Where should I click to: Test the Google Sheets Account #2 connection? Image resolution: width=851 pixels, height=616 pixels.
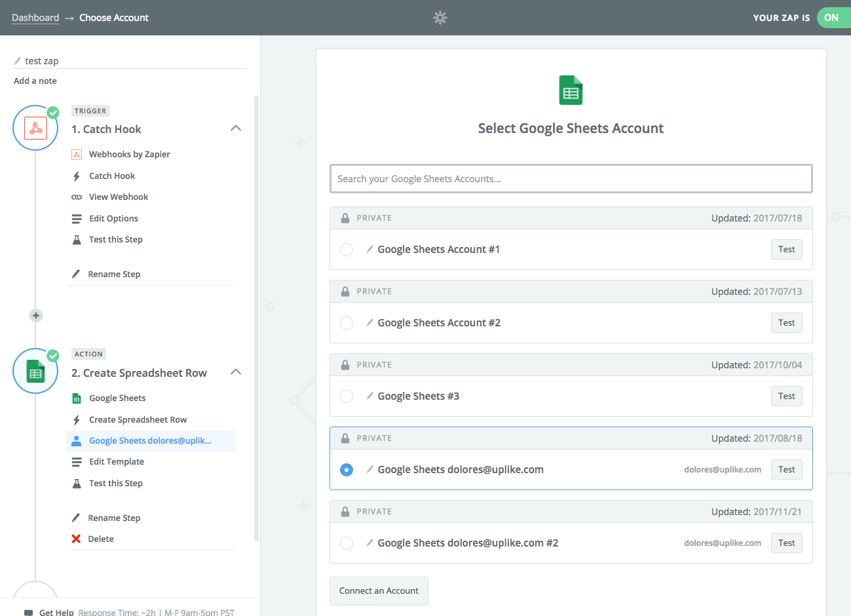click(787, 323)
